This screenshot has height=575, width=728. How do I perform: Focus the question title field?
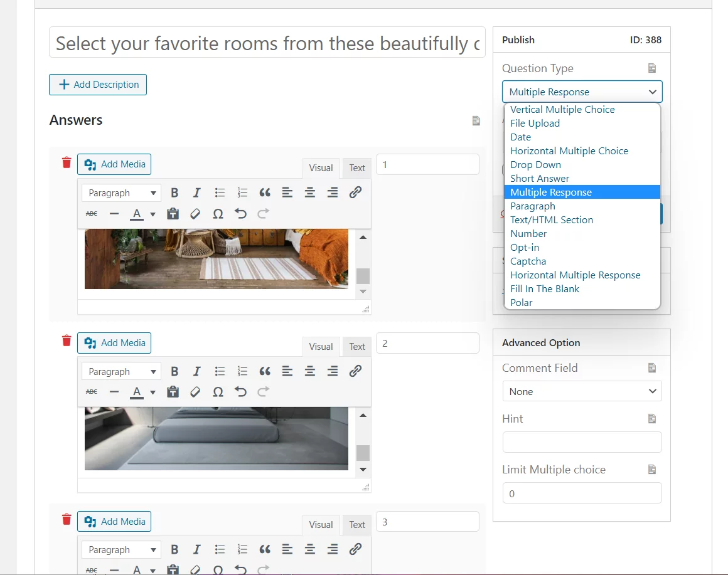pos(267,42)
